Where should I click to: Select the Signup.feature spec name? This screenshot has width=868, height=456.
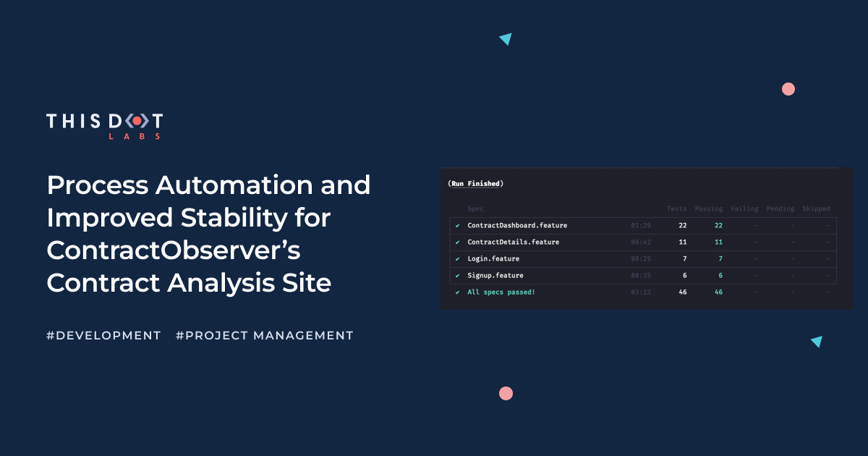click(x=495, y=275)
